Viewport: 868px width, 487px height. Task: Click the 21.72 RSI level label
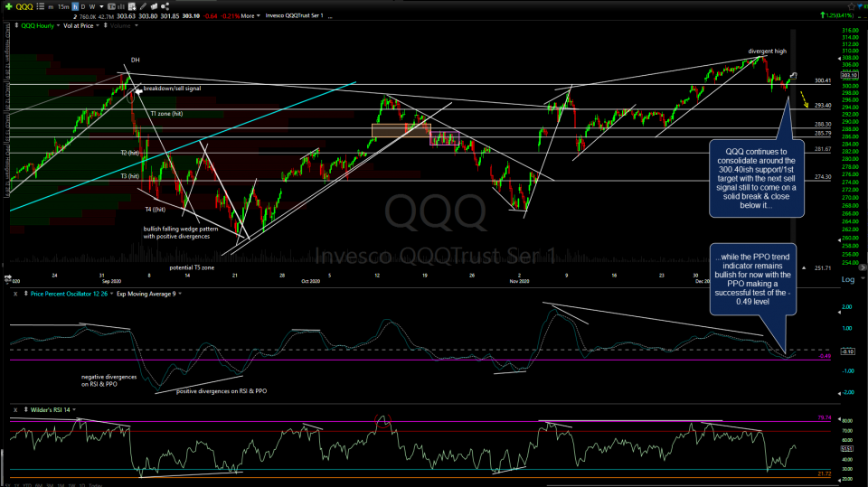pyautogui.click(x=825, y=473)
